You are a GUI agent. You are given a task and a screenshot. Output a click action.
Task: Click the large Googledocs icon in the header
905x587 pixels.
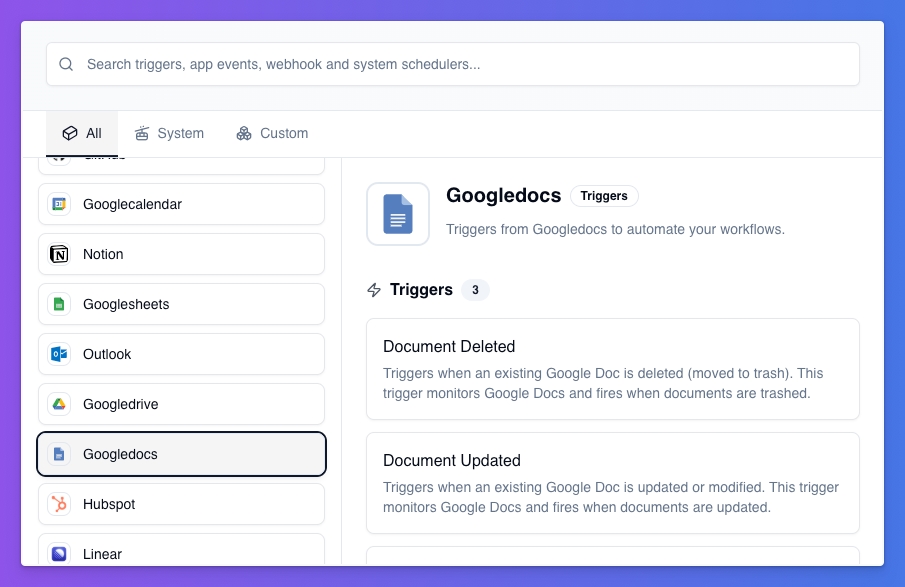point(398,213)
